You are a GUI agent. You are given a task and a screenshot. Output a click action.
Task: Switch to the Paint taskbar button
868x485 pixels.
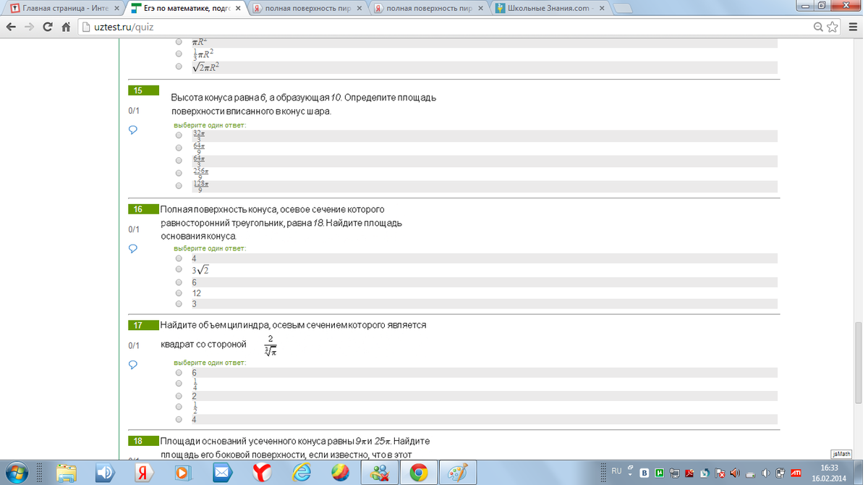[456, 473]
